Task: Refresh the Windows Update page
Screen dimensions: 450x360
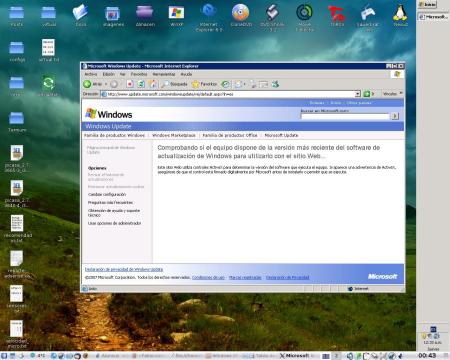Action: click(141, 84)
